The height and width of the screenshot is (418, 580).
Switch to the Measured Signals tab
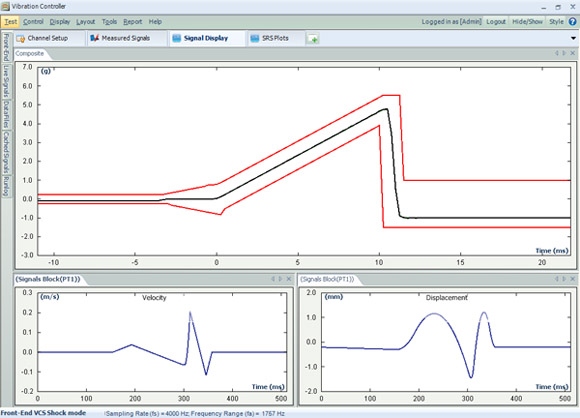[x=127, y=38]
